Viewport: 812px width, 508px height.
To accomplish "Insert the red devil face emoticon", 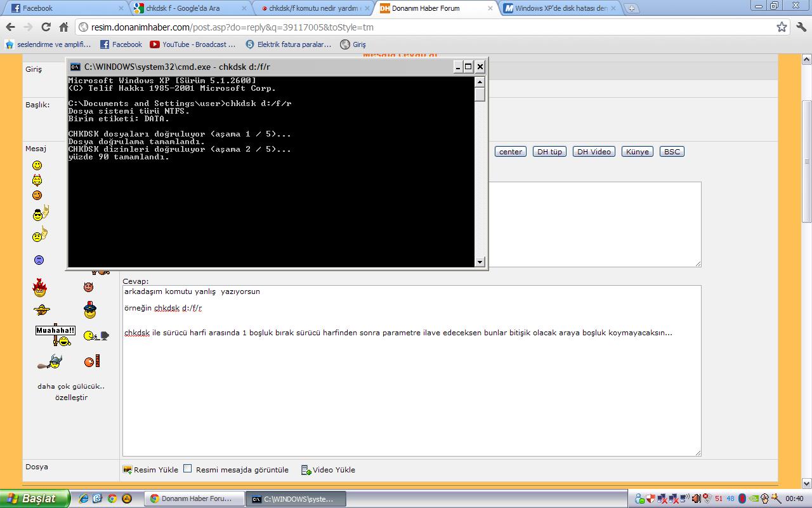I will [x=88, y=287].
